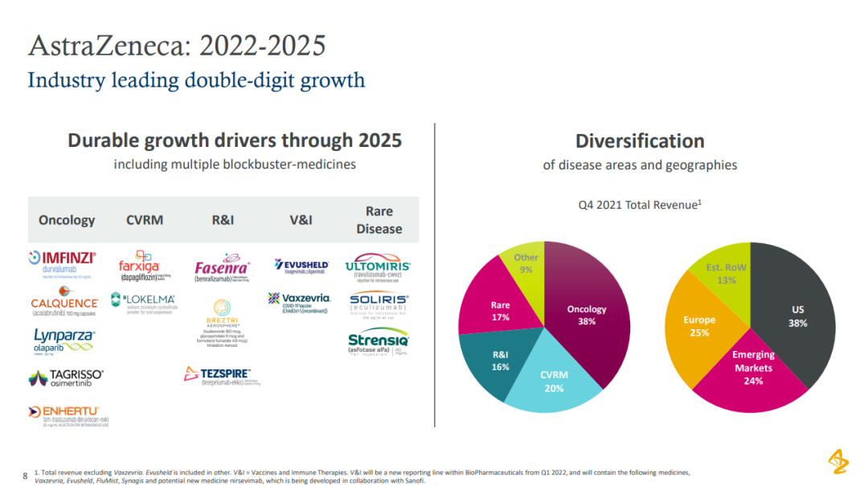Select the ULTOMIRIS logo
The height and width of the screenshot is (485, 868).
click(378, 268)
